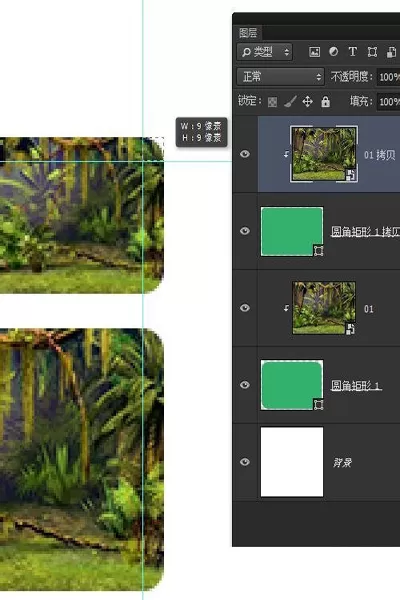400x600 pixels.
Task: Select the 圆角矩形 1 拷贝 green thumbnail
Action: point(292,232)
